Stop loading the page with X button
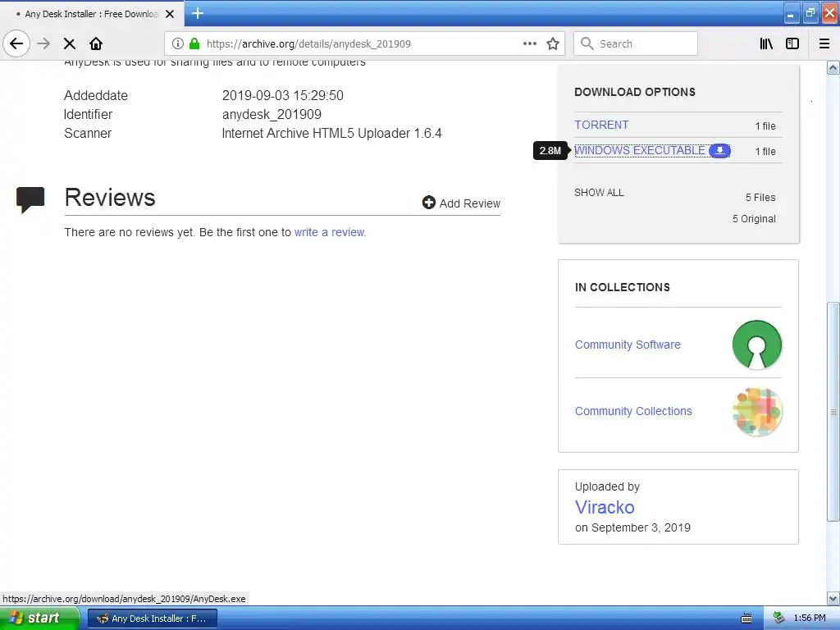This screenshot has width=840, height=630. pos(70,43)
